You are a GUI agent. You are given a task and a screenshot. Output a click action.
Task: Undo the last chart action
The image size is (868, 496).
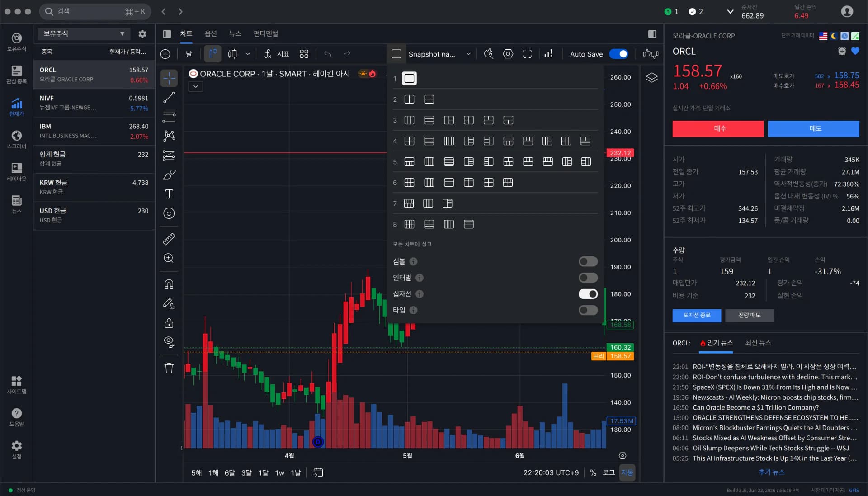click(328, 54)
